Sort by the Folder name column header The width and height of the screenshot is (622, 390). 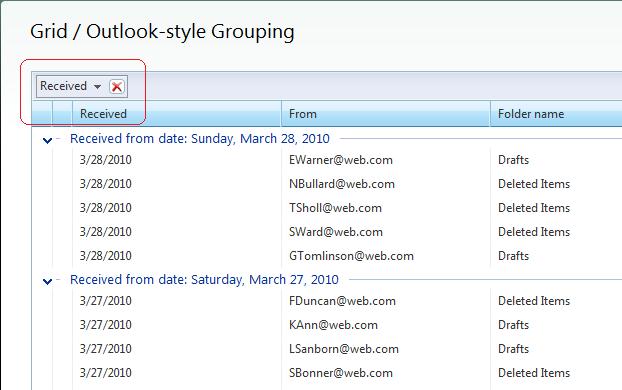pyautogui.click(x=556, y=114)
